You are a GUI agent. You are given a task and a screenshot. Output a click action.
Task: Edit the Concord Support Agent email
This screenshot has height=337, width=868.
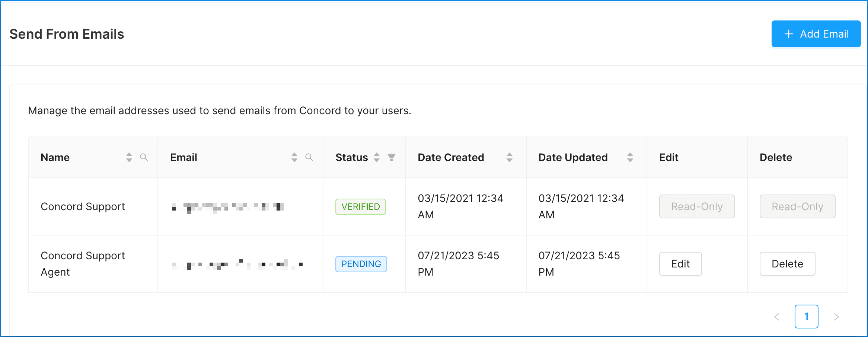point(680,264)
